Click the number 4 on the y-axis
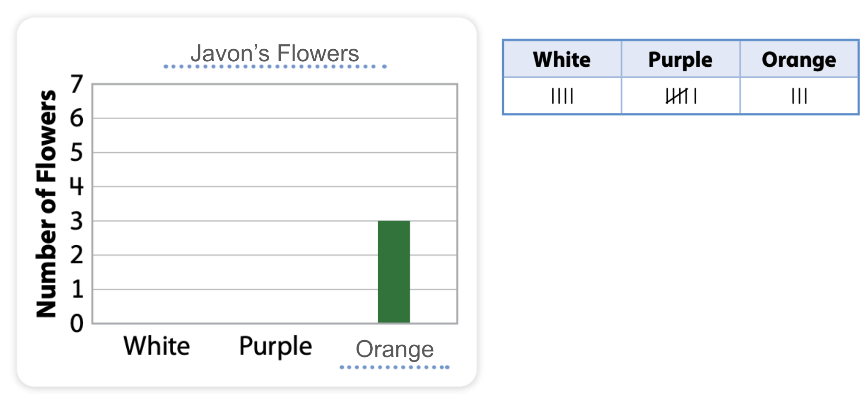Screen dimensions: 868x396 coord(77,186)
